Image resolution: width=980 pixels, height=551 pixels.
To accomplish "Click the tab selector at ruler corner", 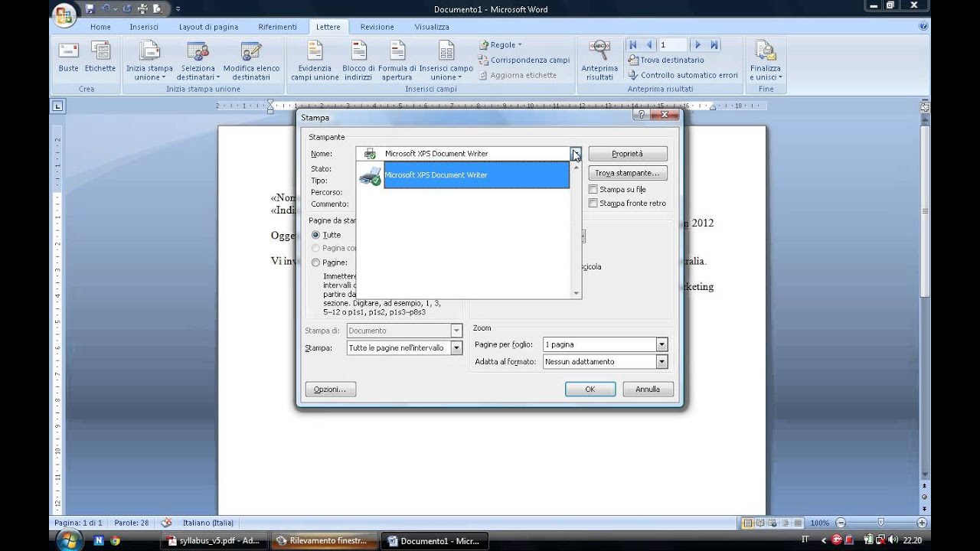I will click(58, 106).
